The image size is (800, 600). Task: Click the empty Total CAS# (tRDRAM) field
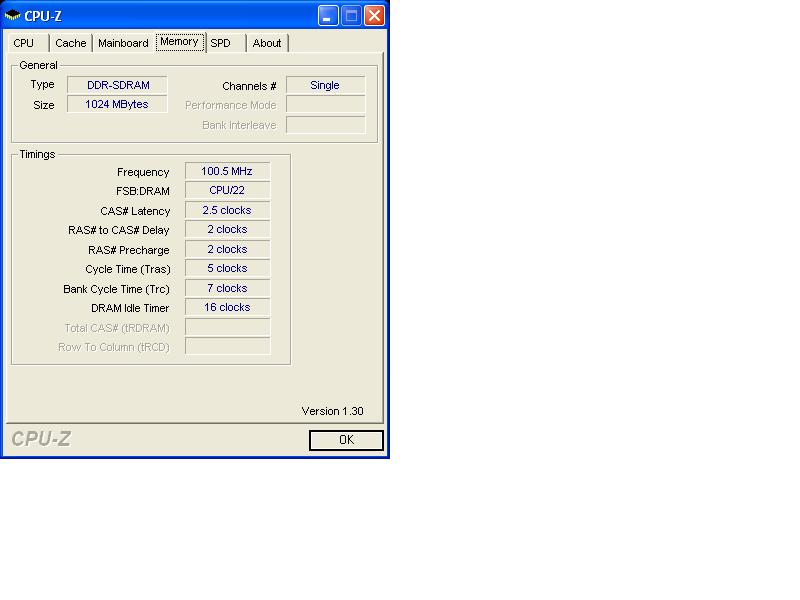point(228,327)
